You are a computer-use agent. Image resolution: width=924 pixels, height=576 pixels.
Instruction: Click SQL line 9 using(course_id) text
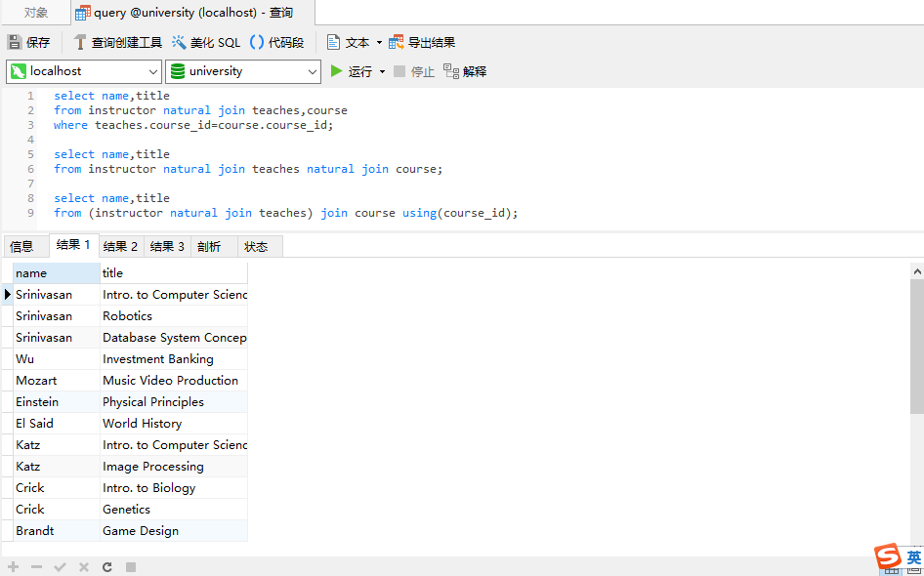460,213
